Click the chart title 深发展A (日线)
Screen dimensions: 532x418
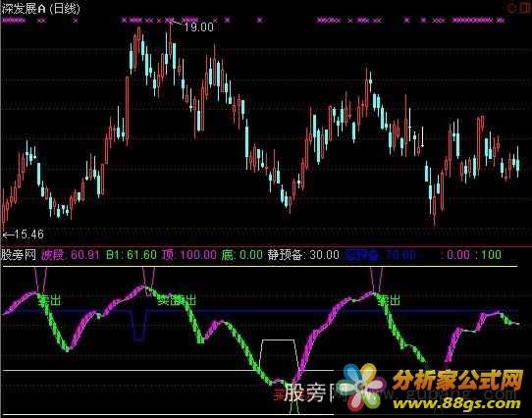click(40, 8)
